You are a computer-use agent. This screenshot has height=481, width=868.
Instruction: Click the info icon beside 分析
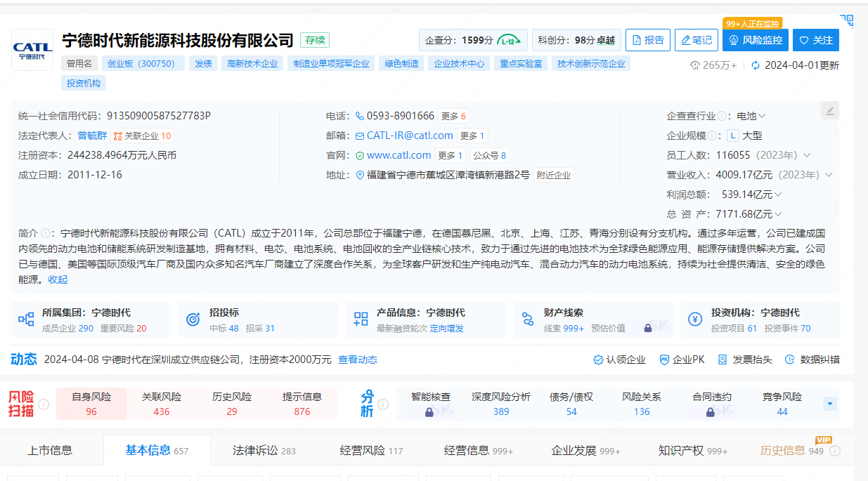point(383,404)
